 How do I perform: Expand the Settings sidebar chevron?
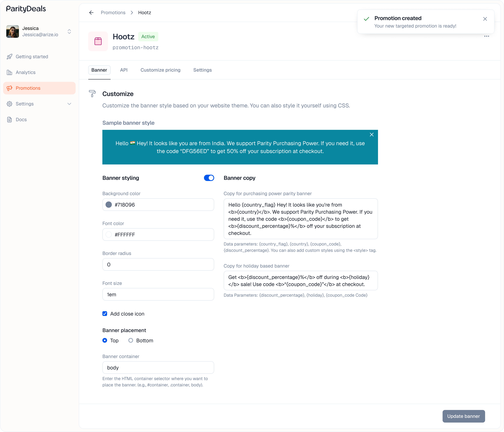69,104
